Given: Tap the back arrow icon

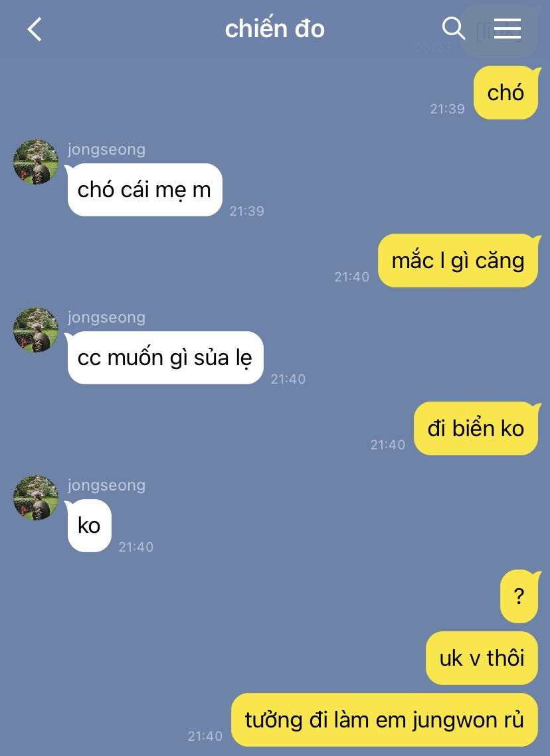Looking at the screenshot, I should coord(35,29).
